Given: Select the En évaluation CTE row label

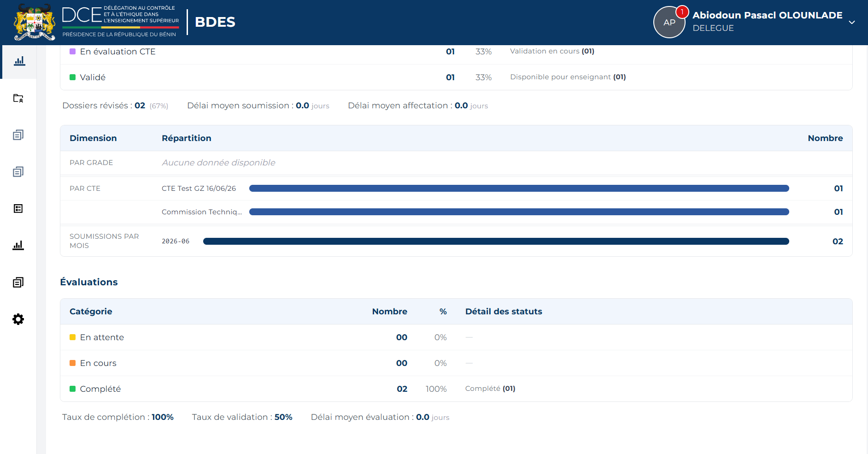Looking at the screenshot, I should (118, 52).
